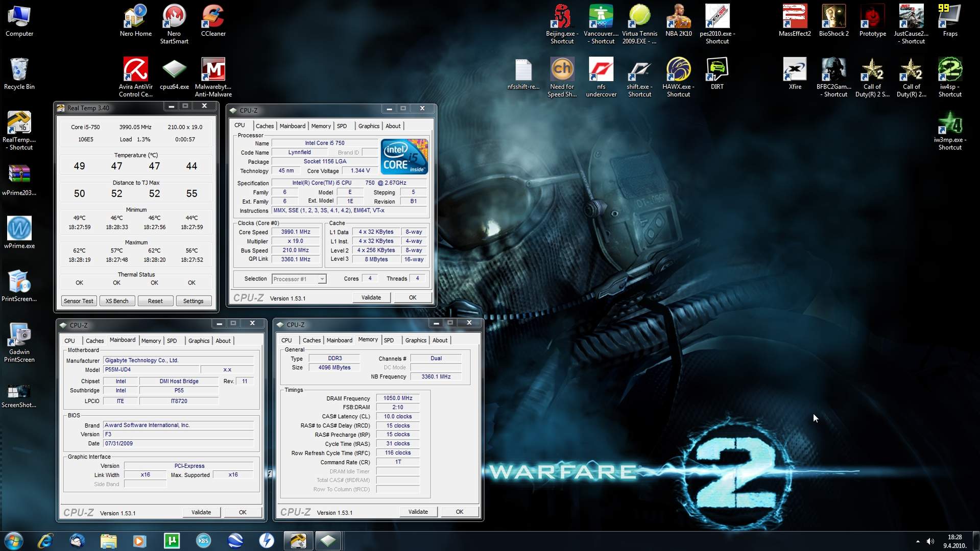Viewport: 980px width, 551px height.
Task: Open SPD tab in the Memory CPU-Z window
Action: [x=389, y=341]
